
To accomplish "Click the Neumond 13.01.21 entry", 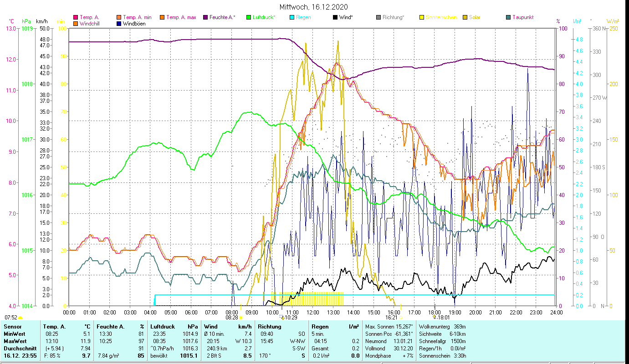I will (389, 341).
